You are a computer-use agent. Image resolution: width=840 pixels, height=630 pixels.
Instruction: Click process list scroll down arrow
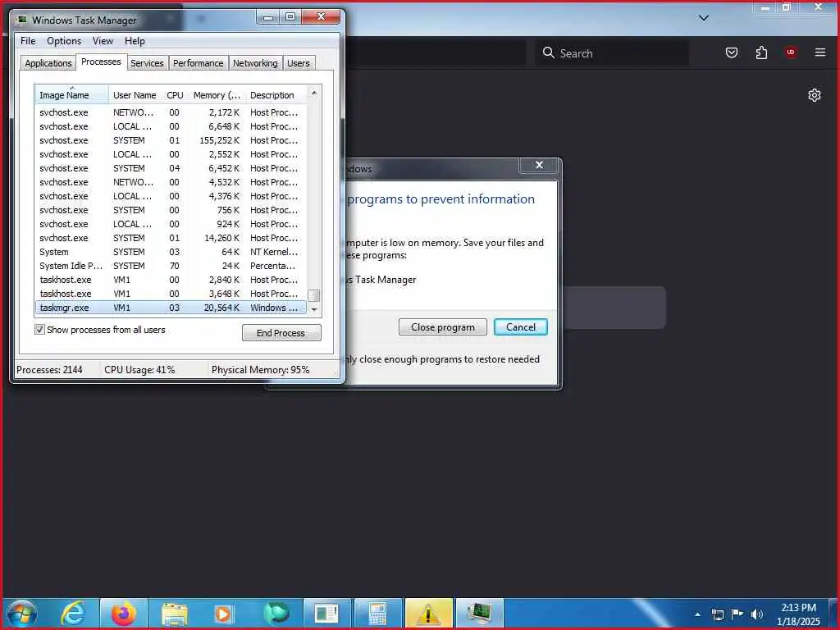coord(314,309)
